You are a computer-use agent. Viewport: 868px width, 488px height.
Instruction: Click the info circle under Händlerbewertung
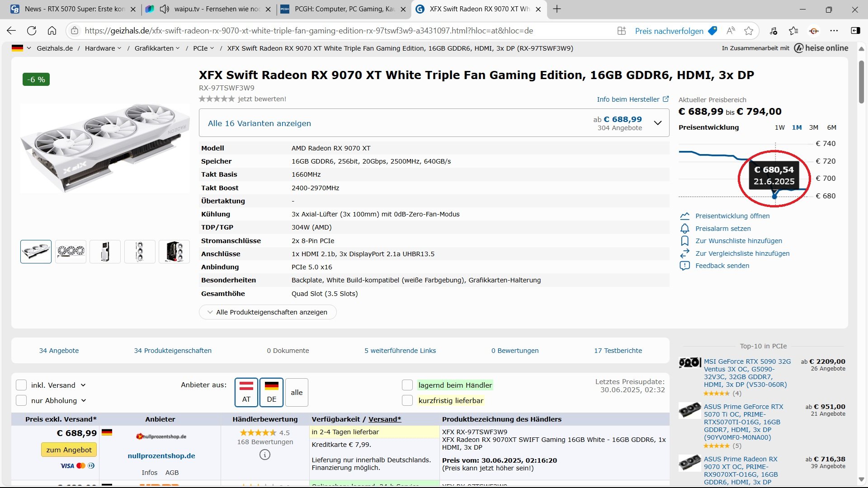tap(265, 455)
